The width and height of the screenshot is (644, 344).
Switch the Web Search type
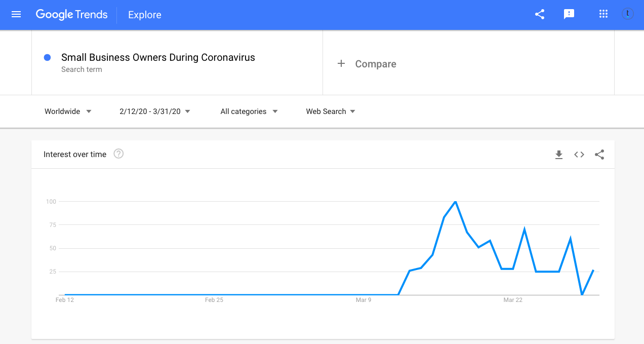330,111
